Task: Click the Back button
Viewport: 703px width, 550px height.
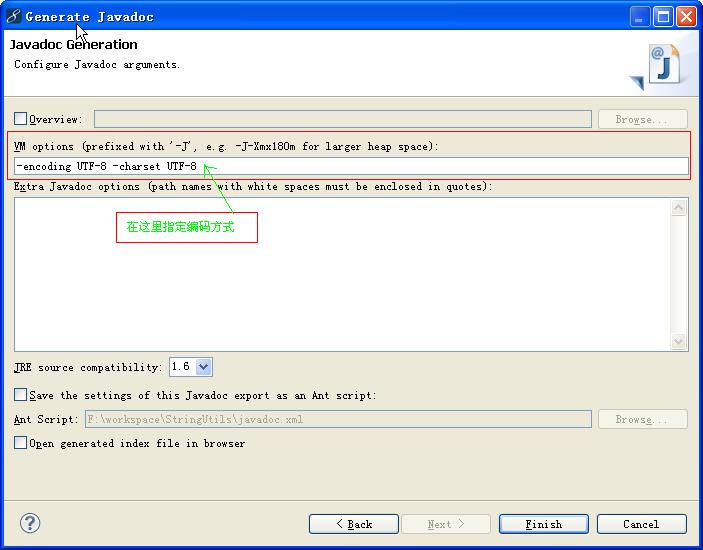Action: click(354, 524)
